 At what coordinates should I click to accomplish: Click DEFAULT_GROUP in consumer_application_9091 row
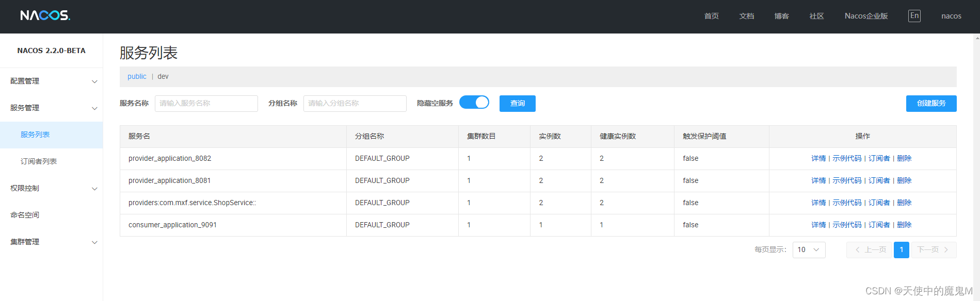382,225
